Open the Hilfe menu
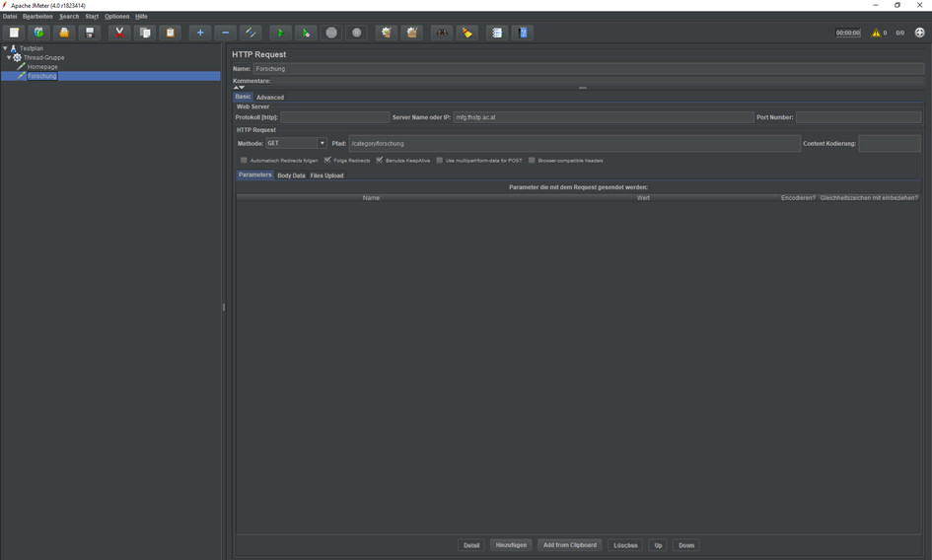 click(141, 17)
